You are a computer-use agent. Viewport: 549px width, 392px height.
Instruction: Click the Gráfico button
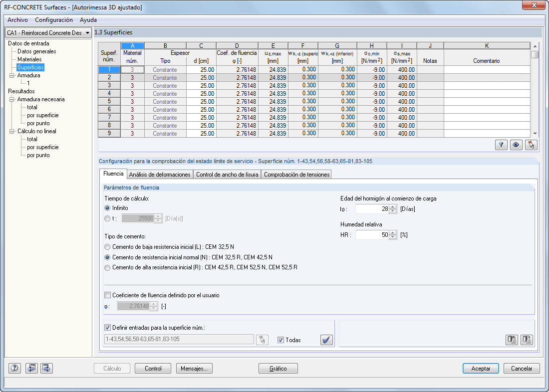coord(278,369)
